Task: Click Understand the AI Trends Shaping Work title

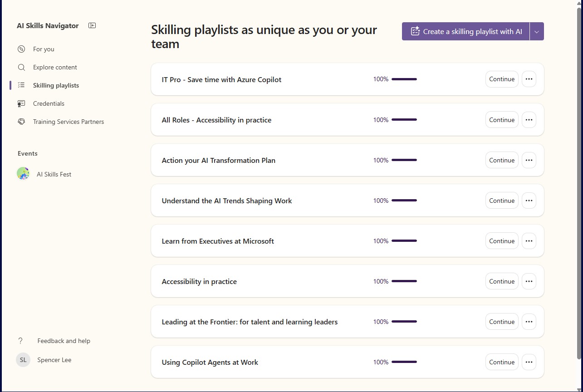Action: tap(227, 201)
